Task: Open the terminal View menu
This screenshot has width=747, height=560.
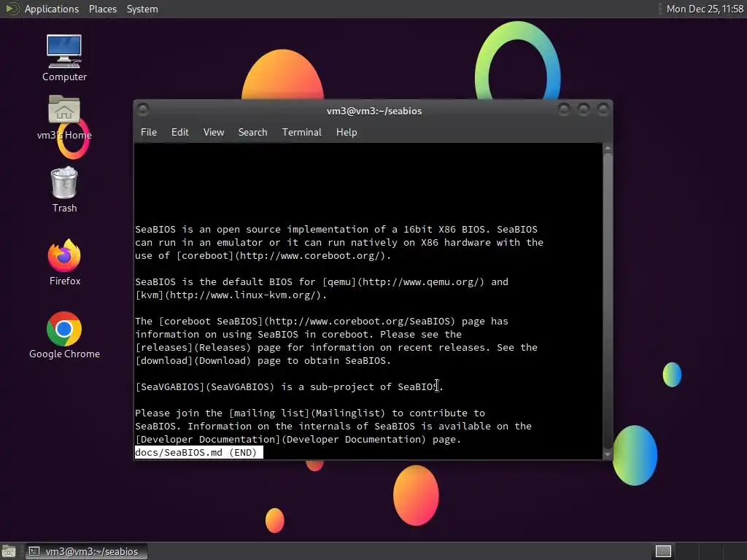Action: [214, 133]
